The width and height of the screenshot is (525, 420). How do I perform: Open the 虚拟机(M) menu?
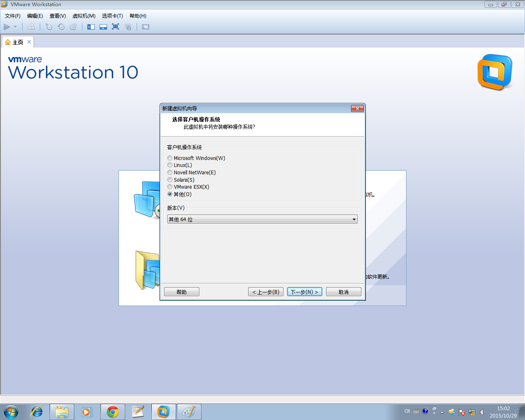(x=84, y=16)
